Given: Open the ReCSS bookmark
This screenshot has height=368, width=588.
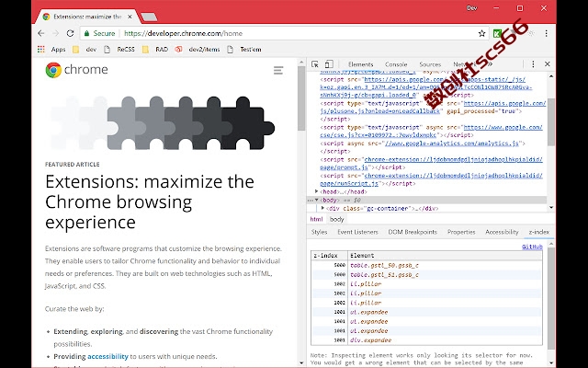Looking at the screenshot, I should click(119, 49).
